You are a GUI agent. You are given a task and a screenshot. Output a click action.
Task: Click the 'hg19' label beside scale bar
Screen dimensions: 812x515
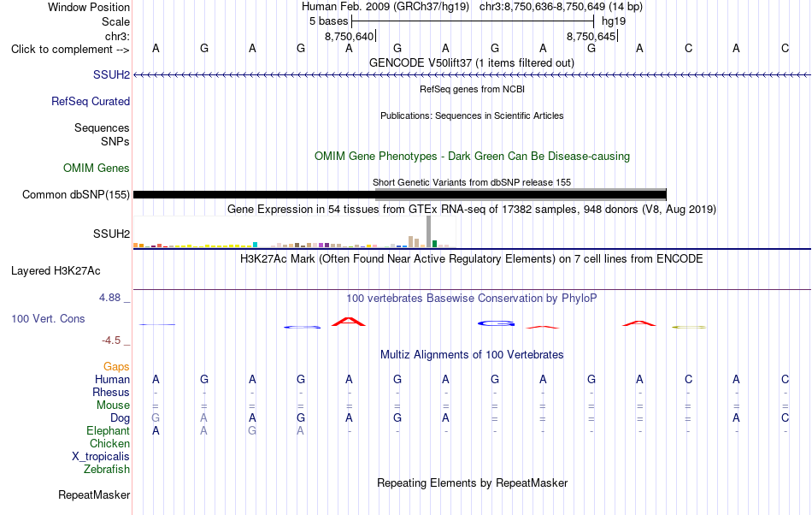point(614,21)
